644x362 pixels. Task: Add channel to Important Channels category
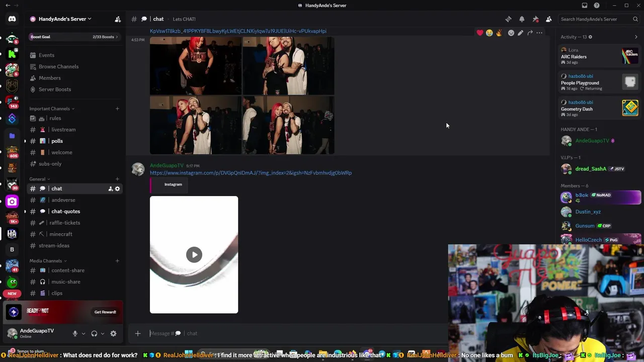[x=118, y=109]
